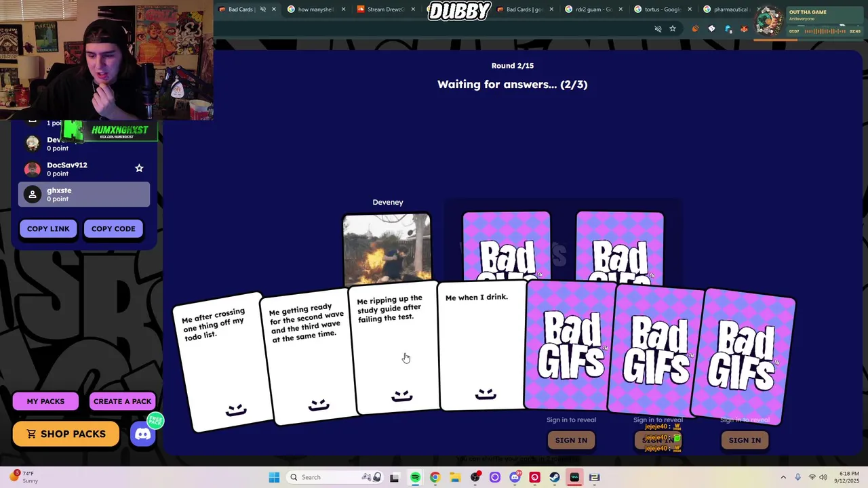Open Task View on the taskbar
Screen dimensions: 868x488
point(395,477)
